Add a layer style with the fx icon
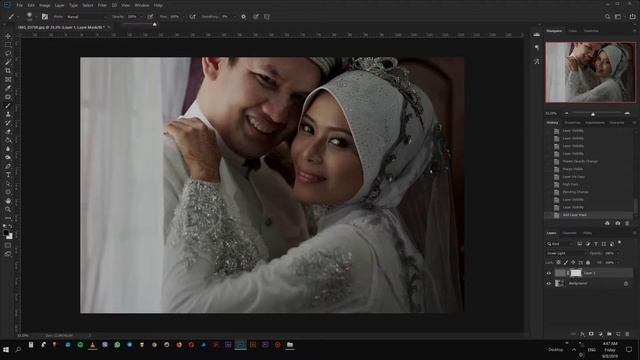The width and height of the screenshot is (640, 360). tap(582, 334)
